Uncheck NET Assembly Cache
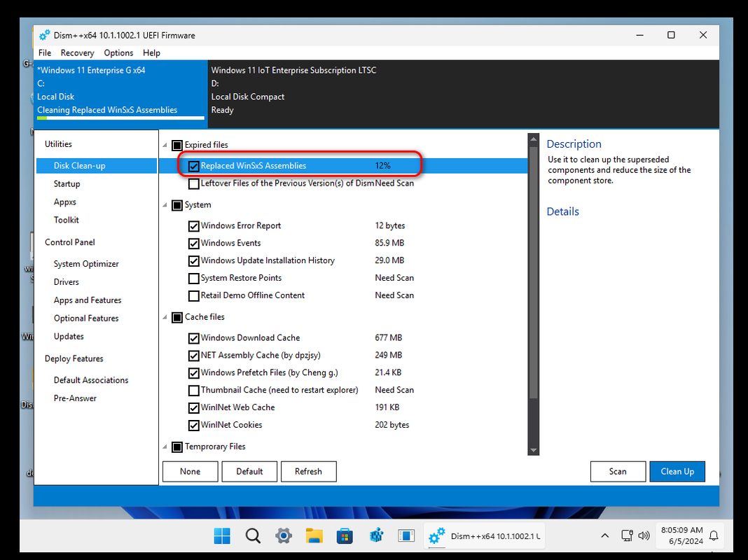This screenshot has width=748, height=560. coord(194,356)
